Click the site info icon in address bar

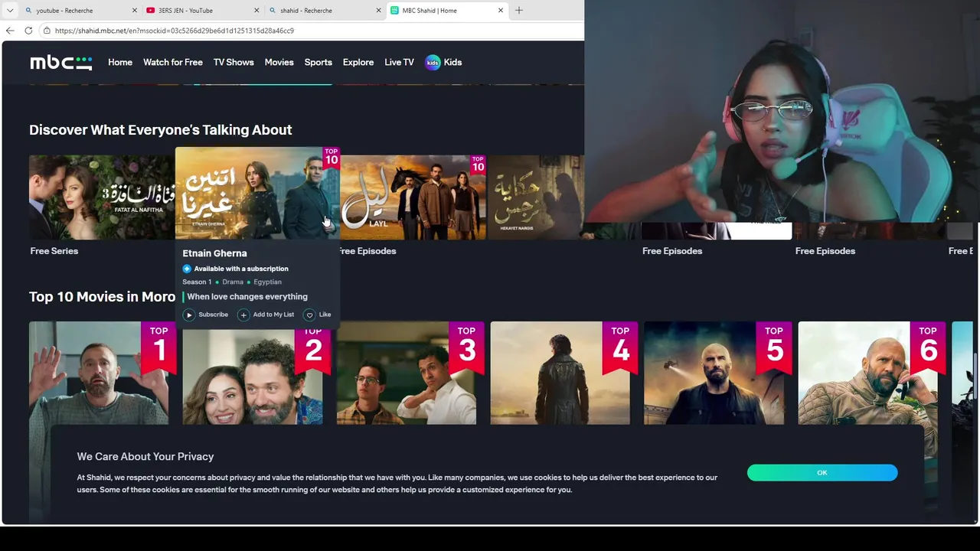[x=47, y=31]
